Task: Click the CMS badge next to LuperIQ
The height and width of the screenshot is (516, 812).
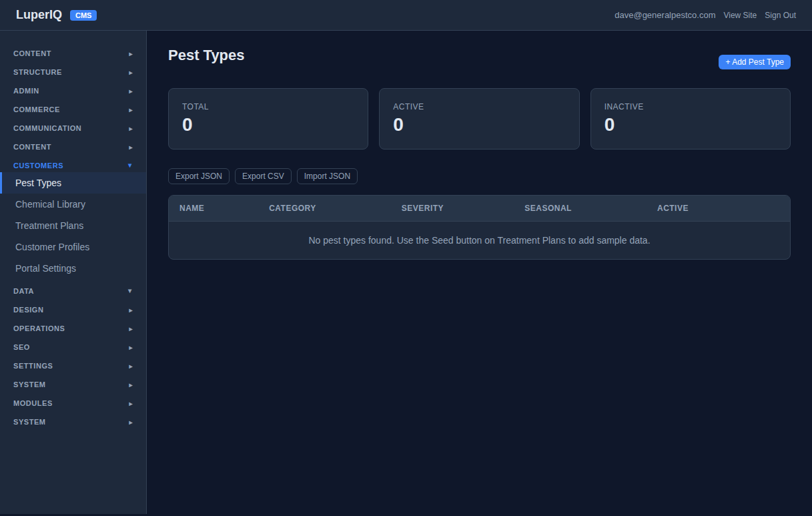Action: click(x=83, y=15)
